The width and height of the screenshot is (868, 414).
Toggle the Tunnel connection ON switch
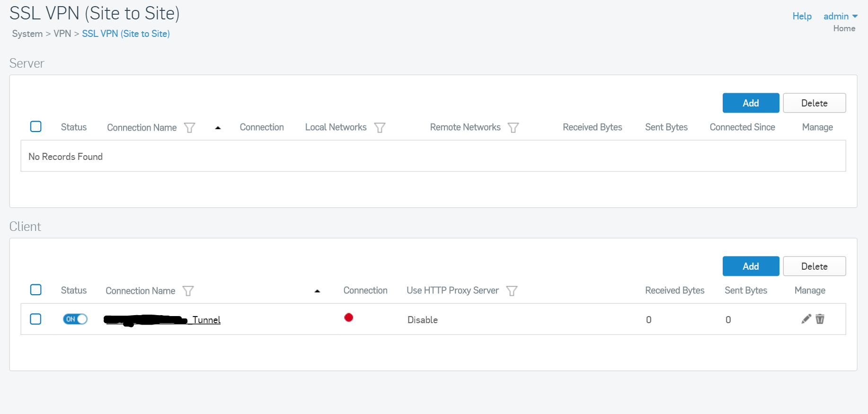click(x=75, y=319)
